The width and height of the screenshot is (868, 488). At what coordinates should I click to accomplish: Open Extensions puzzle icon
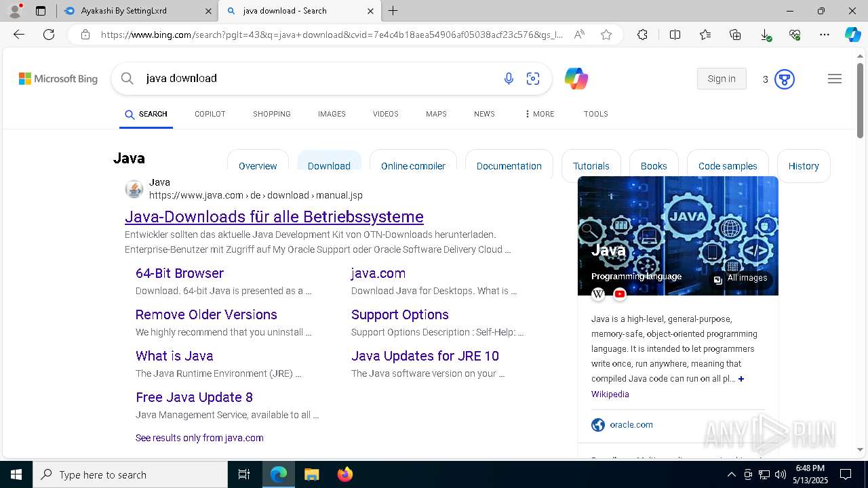pyautogui.click(x=642, y=35)
